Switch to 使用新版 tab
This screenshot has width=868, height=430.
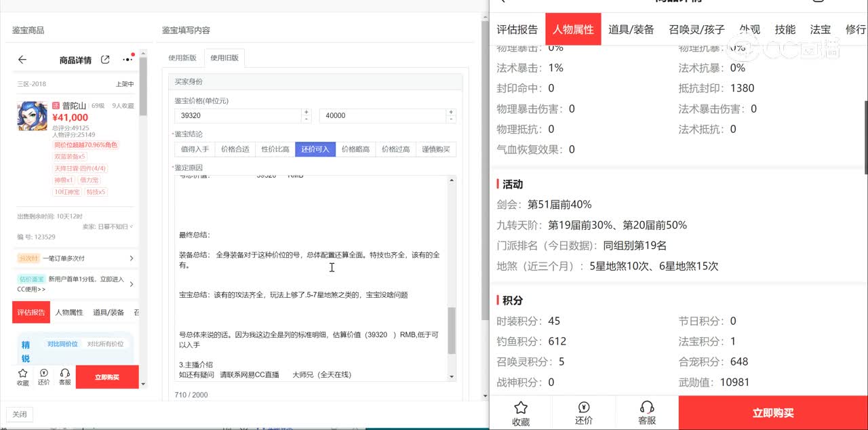point(182,58)
